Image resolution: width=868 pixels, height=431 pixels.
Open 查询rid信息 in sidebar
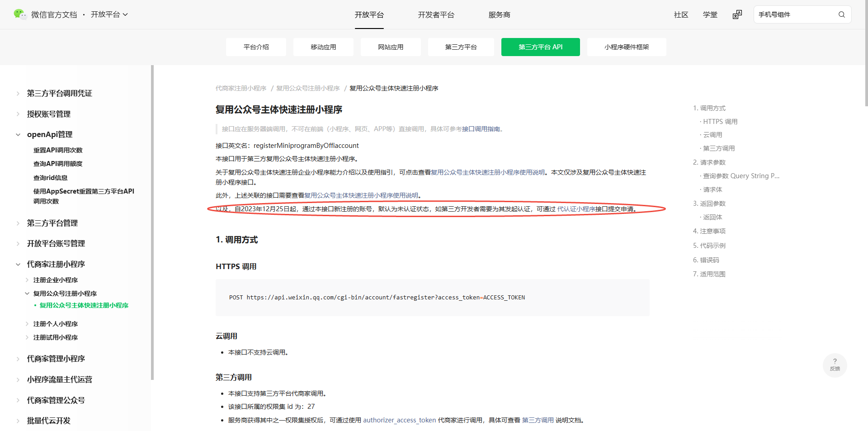[50, 178]
